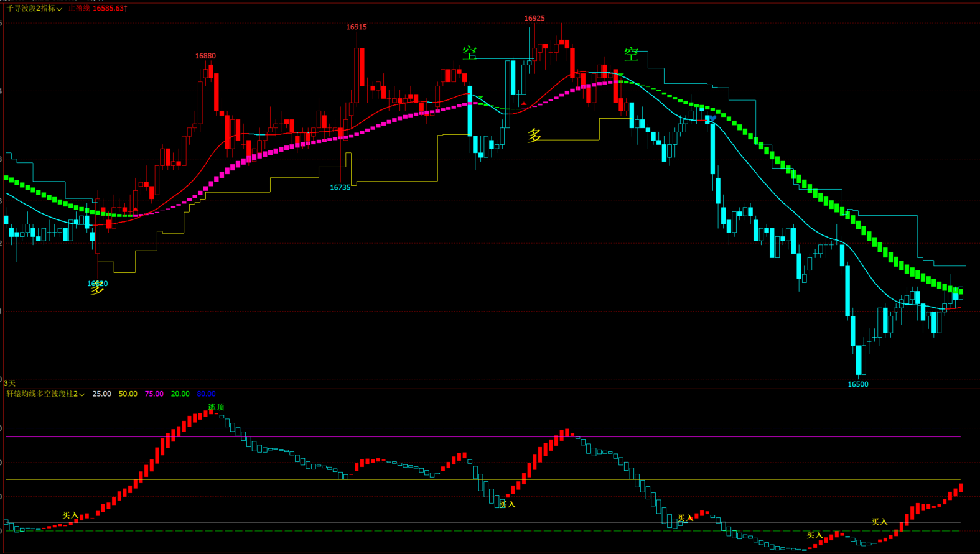Click the second green 空 short signal
Viewport: 980px width, 554px height.
click(x=632, y=55)
